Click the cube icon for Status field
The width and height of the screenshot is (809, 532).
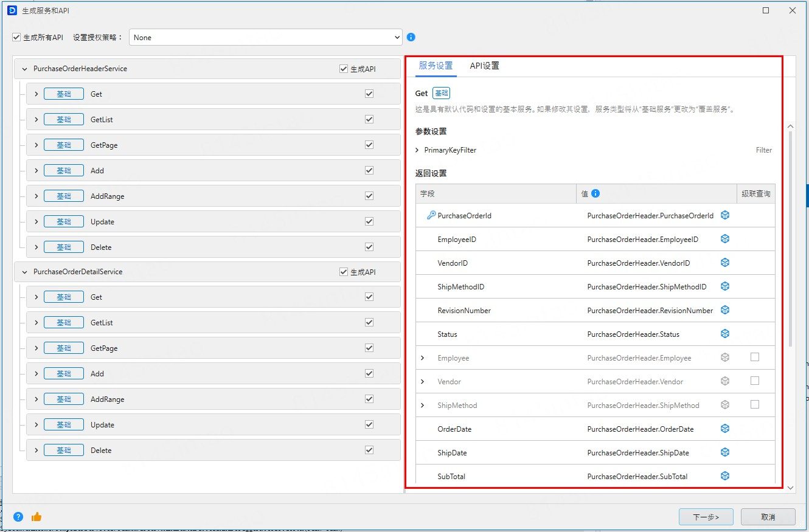tap(725, 334)
